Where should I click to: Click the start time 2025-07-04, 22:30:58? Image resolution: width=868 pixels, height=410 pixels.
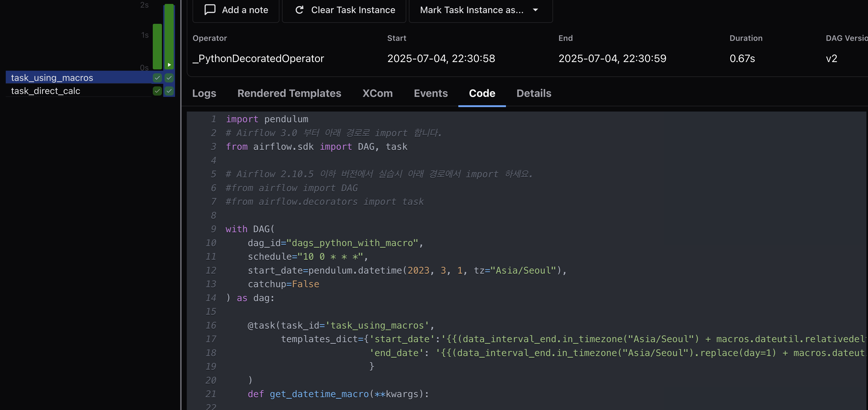(x=441, y=58)
